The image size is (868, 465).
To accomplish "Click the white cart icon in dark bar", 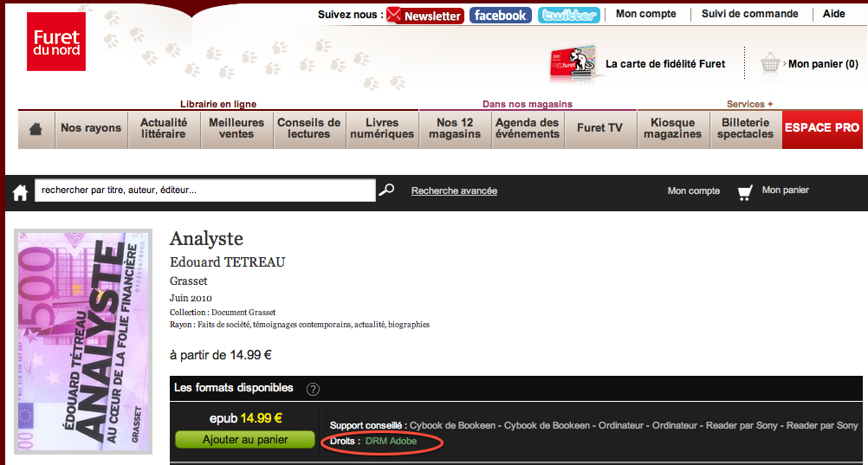I will point(745,192).
